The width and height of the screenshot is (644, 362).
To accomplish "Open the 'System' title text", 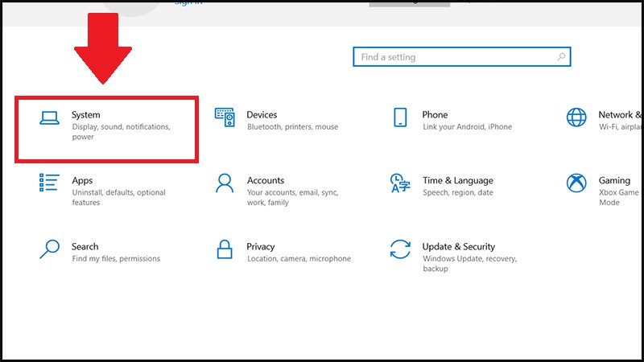I will coord(86,115).
